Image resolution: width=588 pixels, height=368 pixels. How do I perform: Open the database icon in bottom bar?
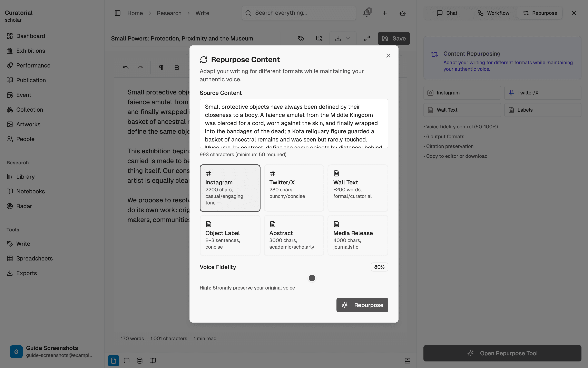click(140, 360)
